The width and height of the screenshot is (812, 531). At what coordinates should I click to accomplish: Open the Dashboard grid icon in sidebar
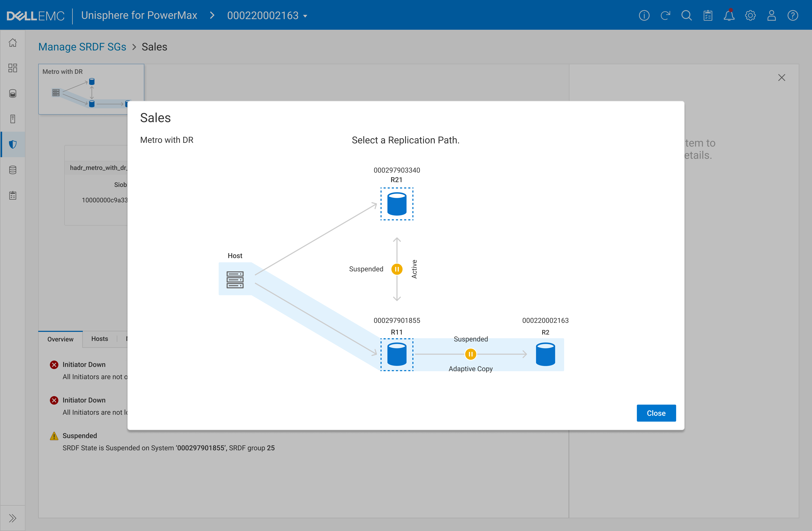tap(13, 68)
